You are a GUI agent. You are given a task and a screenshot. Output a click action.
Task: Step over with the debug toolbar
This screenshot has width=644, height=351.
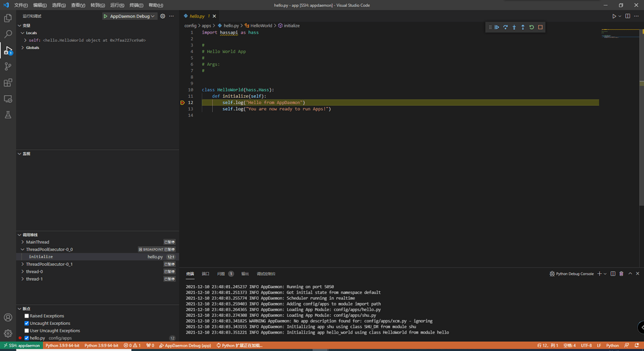coord(505,27)
